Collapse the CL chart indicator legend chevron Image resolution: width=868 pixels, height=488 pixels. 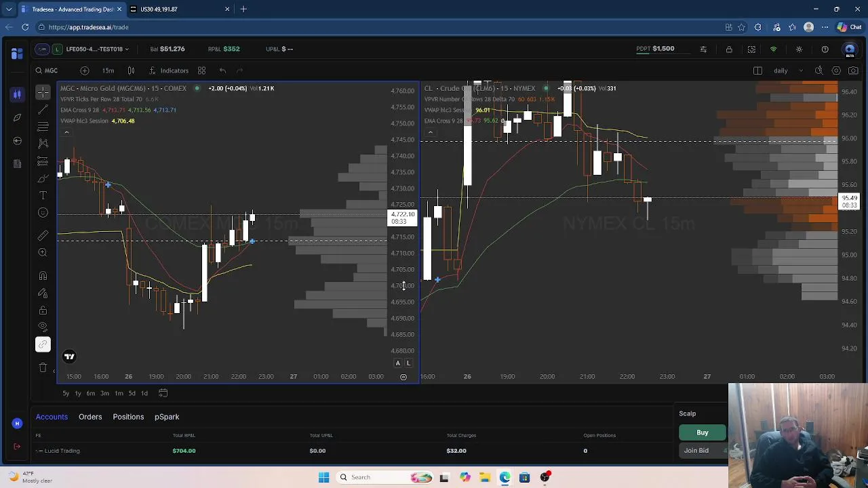[430, 132]
